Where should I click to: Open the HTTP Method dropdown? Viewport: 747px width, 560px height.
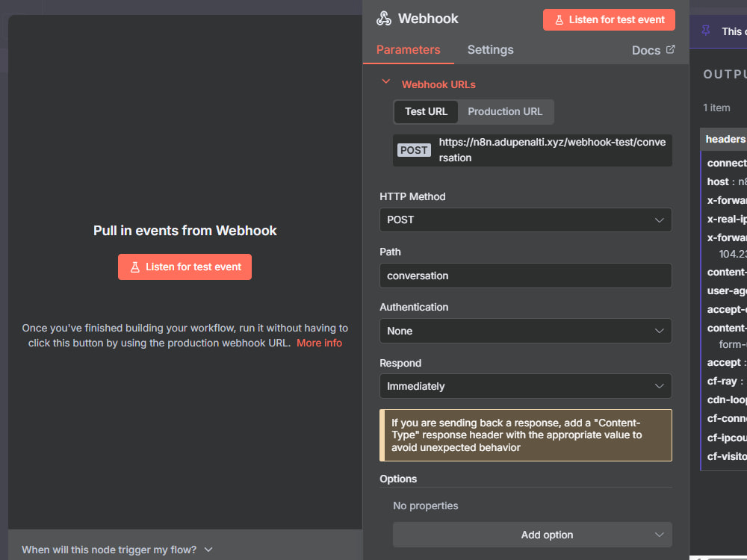(x=525, y=220)
